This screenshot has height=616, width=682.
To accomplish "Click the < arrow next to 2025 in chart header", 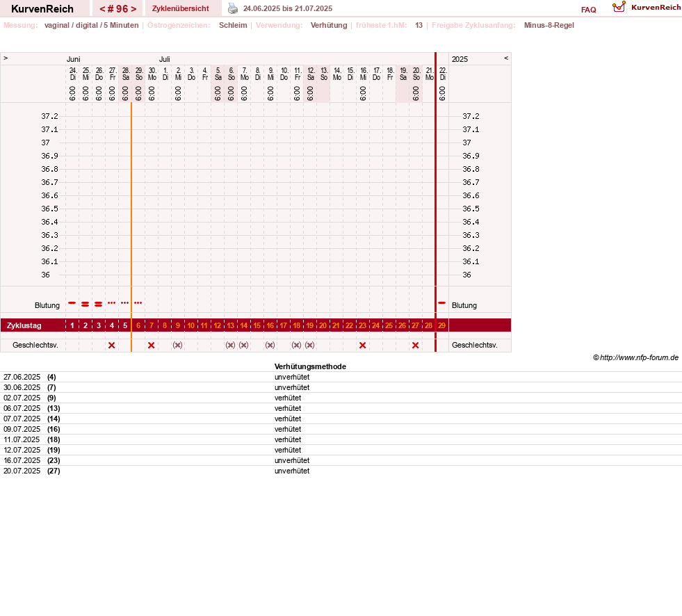I will [506, 58].
